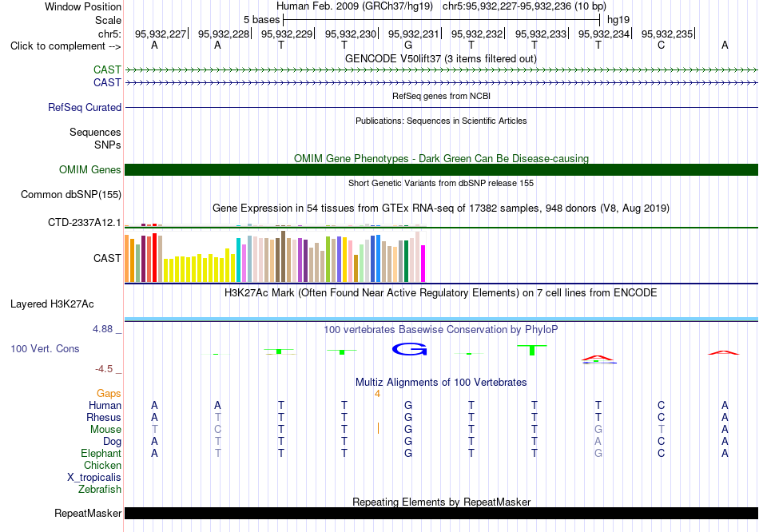This screenshot has width=759, height=532.
Task: Click the hg19 assembly label by scale
Action: point(618,20)
